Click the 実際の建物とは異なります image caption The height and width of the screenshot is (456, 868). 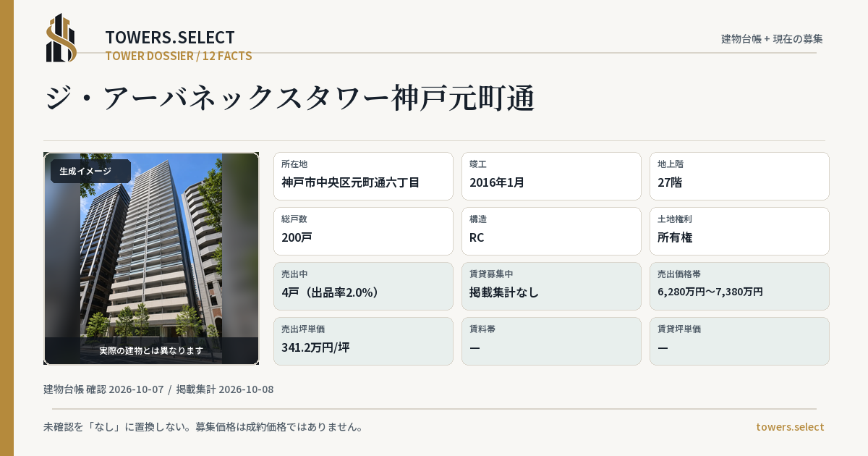click(151, 350)
